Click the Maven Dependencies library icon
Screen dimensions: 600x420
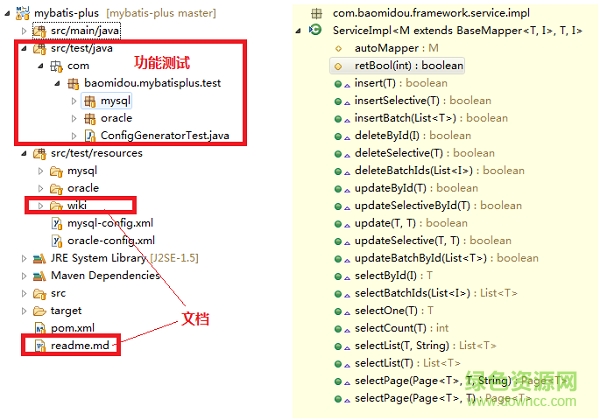pos(39,276)
